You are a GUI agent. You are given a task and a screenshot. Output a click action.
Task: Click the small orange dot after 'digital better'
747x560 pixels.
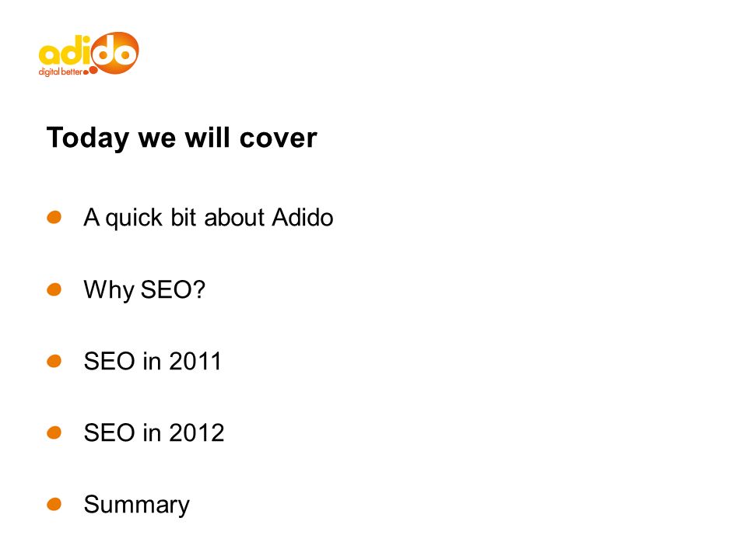pyautogui.click(x=86, y=72)
